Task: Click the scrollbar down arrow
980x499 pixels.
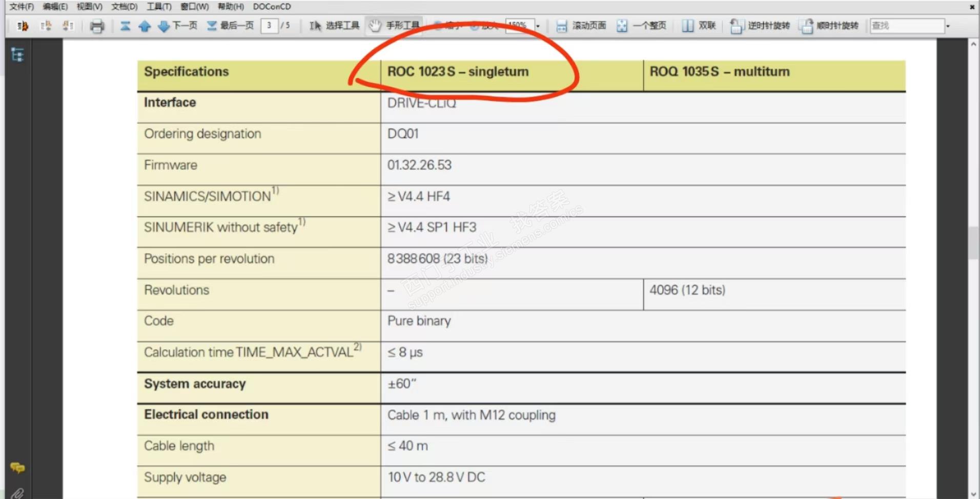Action: (x=973, y=494)
